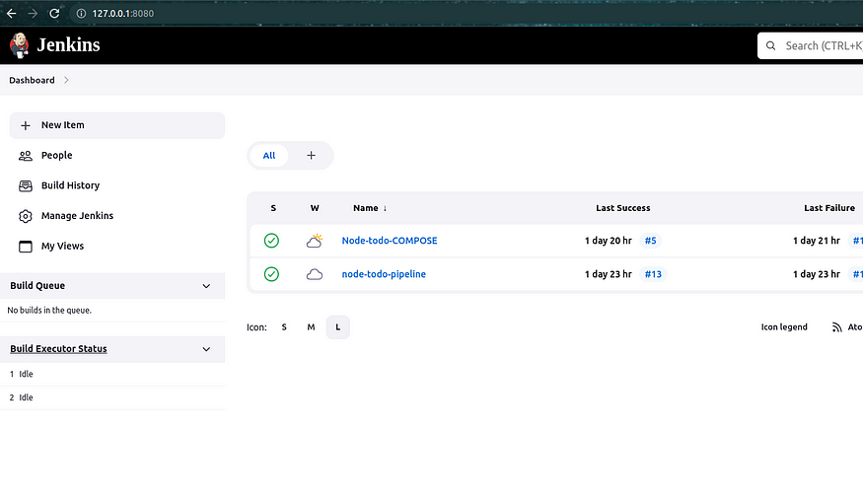Open Manage Jenkins
863x504 pixels.
pos(77,216)
